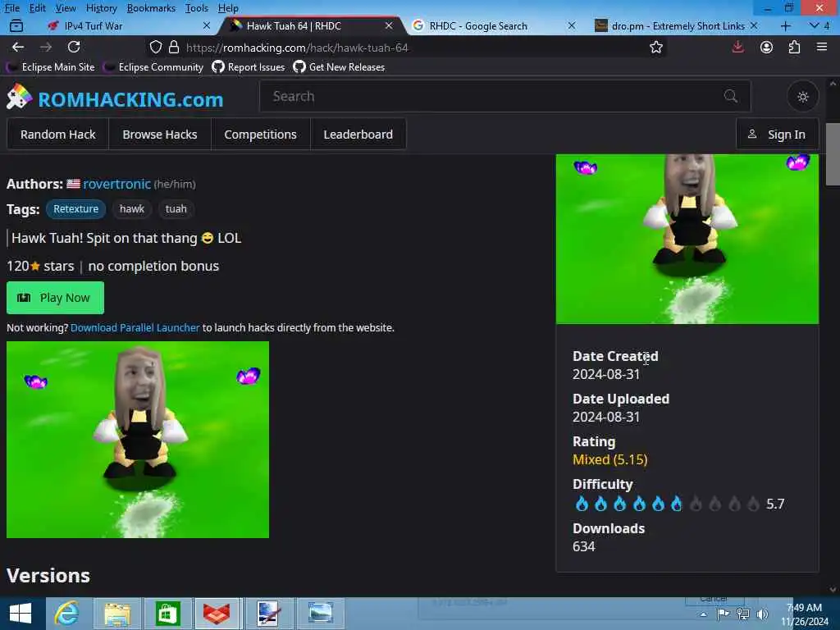Reload the page with the refresh icon
This screenshot has height=630, width=840.
pyautogui.click(x=74, y=47)
